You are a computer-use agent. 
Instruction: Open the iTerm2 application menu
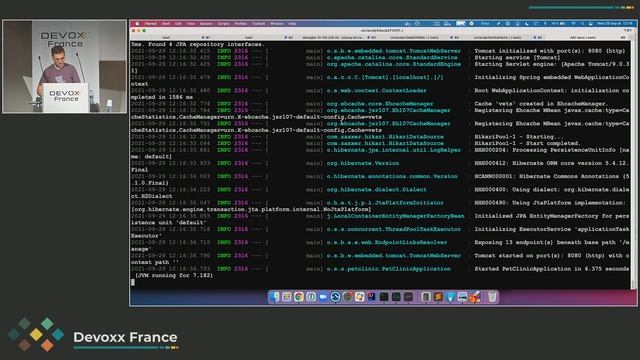[151, 24]
